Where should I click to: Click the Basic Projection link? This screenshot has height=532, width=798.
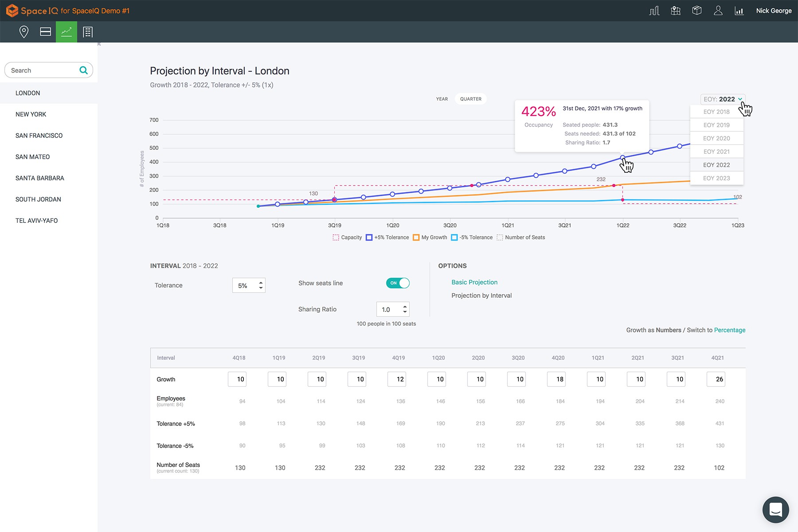click(x=474, y=282)
